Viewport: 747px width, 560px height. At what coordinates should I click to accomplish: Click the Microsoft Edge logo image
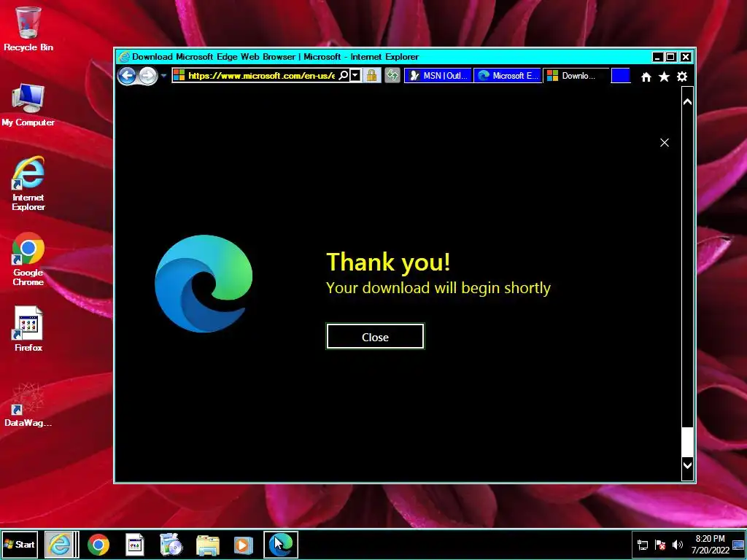click(204, 284)
